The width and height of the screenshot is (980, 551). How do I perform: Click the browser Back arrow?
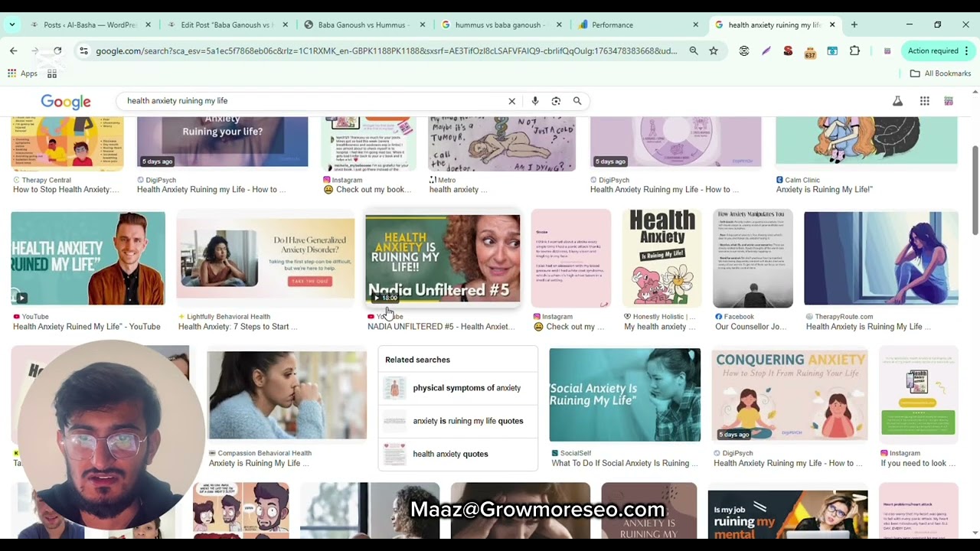pyautogui.click(x=13, y=51)
